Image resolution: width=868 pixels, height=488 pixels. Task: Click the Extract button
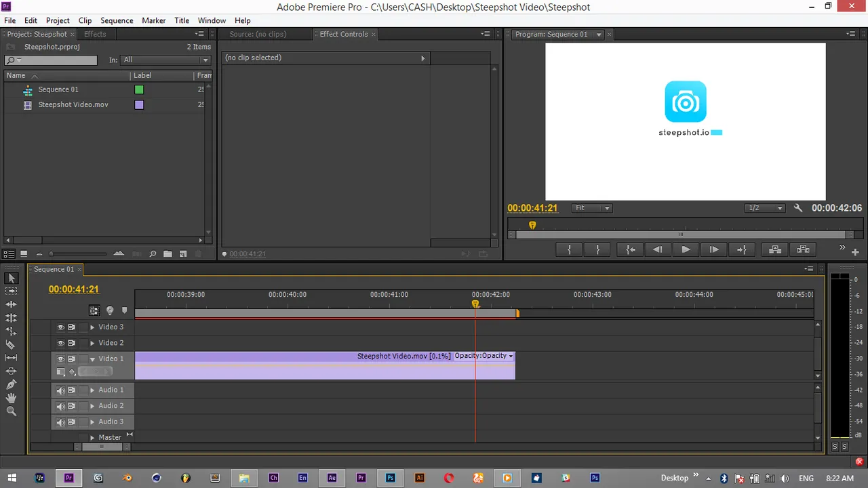[x=804, y=249]
